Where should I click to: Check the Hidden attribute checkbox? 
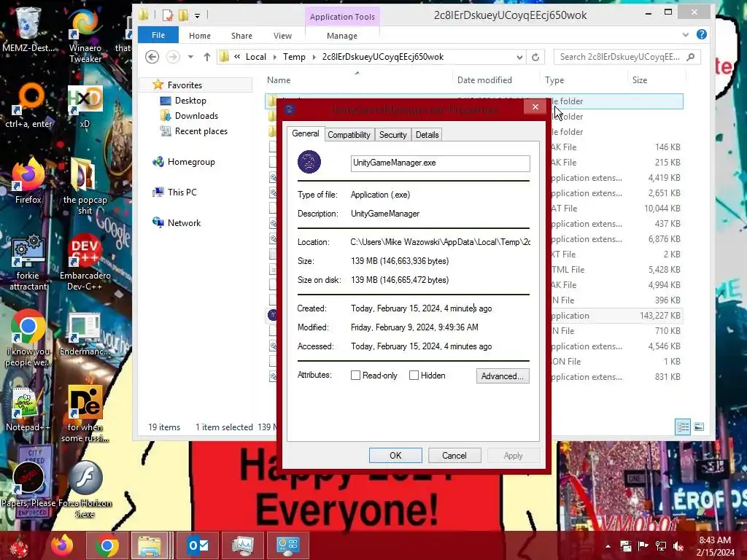click(x=414, y=376)
